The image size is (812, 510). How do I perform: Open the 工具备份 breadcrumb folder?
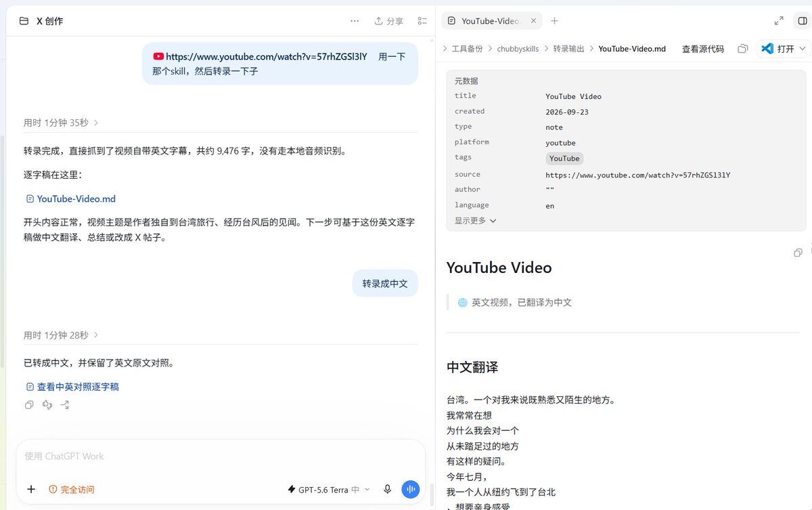468,49
